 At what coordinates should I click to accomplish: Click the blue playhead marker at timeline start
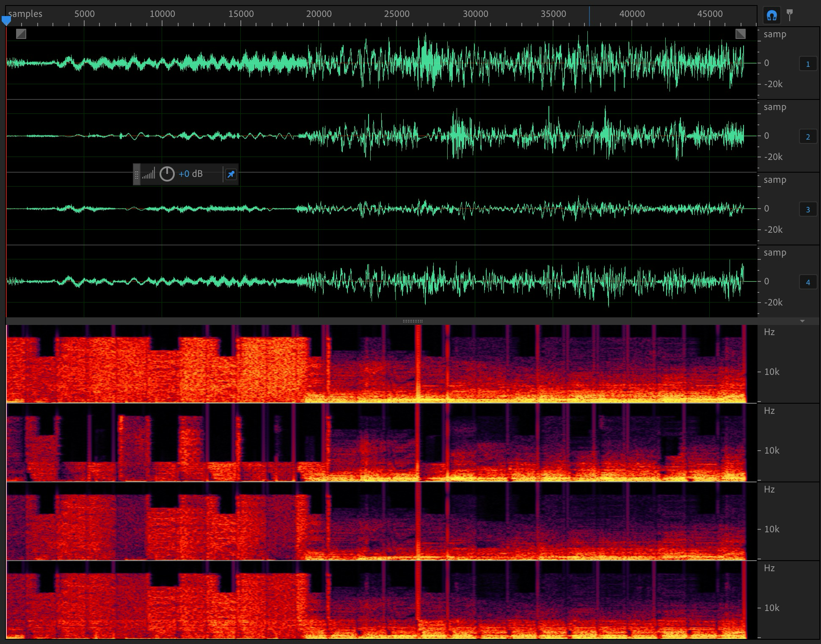click(6, 20)
